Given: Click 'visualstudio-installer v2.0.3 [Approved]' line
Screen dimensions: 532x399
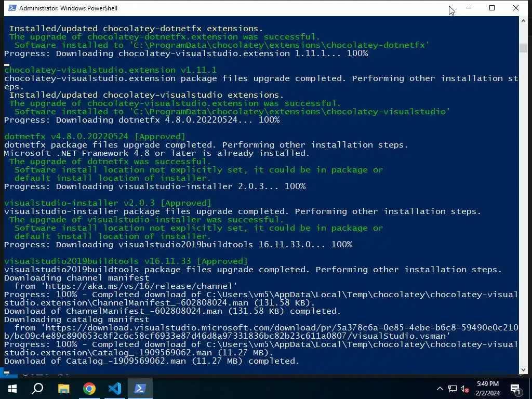Looking at the screenshot, I should coord(108,203).
